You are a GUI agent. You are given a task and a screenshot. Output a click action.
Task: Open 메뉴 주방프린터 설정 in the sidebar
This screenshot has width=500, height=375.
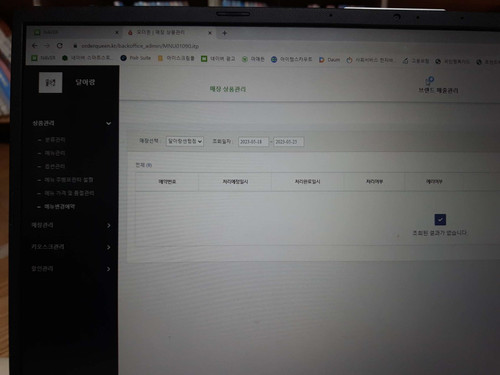click(x=69, y=180)
